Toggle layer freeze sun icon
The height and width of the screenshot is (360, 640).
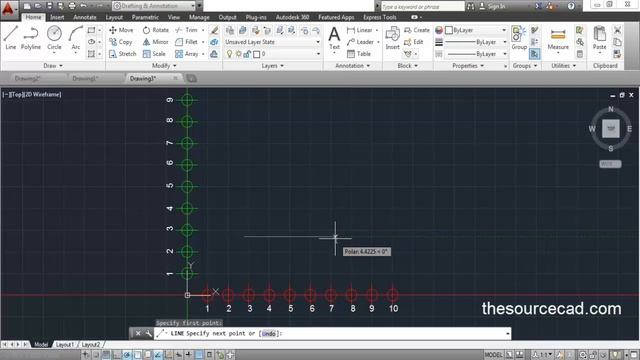tap(238, 54)
